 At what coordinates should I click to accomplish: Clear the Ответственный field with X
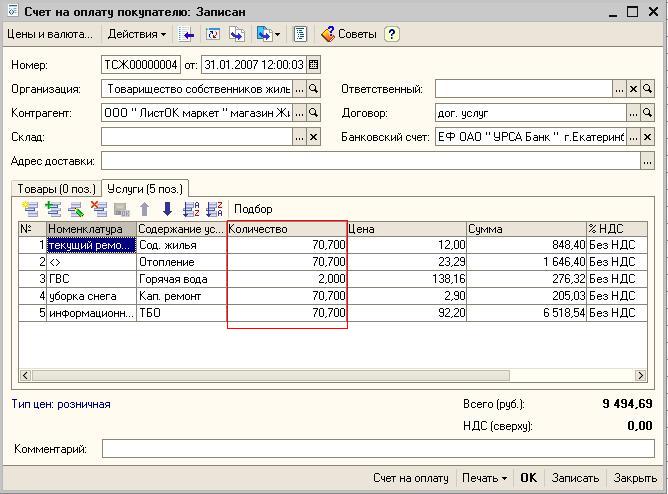coord(633,89)
